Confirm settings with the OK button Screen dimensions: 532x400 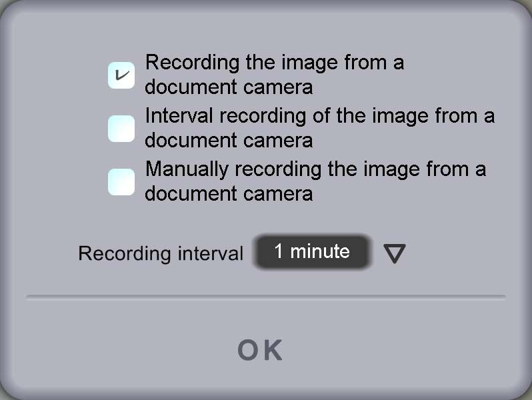click(260, 350)
